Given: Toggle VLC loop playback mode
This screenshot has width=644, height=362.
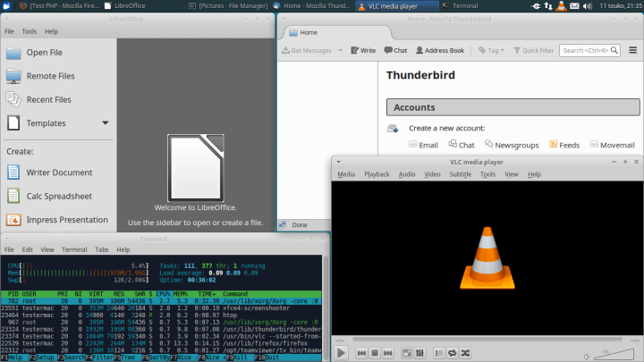Looking at the screenshot, I should [453, 354].
